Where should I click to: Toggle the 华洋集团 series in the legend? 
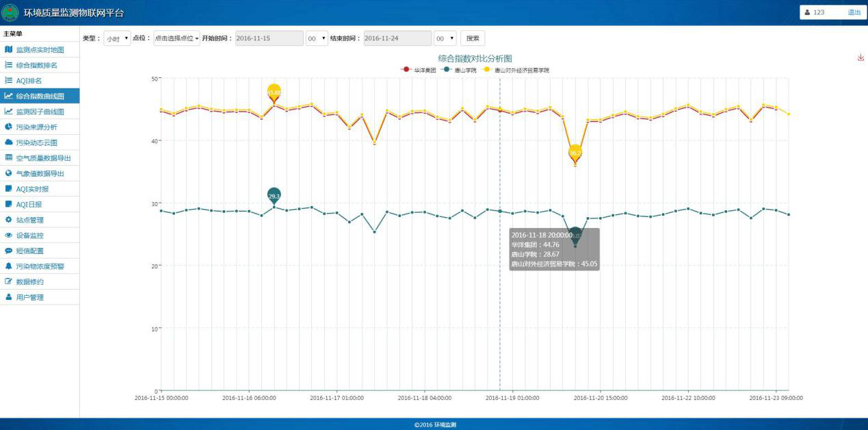[419, 70]
